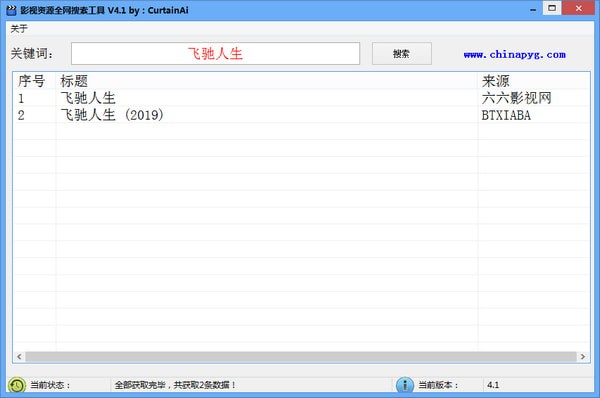Click the horizontal scrollbar track
The width and height of the screenshot is (600, 398).
(x=301, y=357)
